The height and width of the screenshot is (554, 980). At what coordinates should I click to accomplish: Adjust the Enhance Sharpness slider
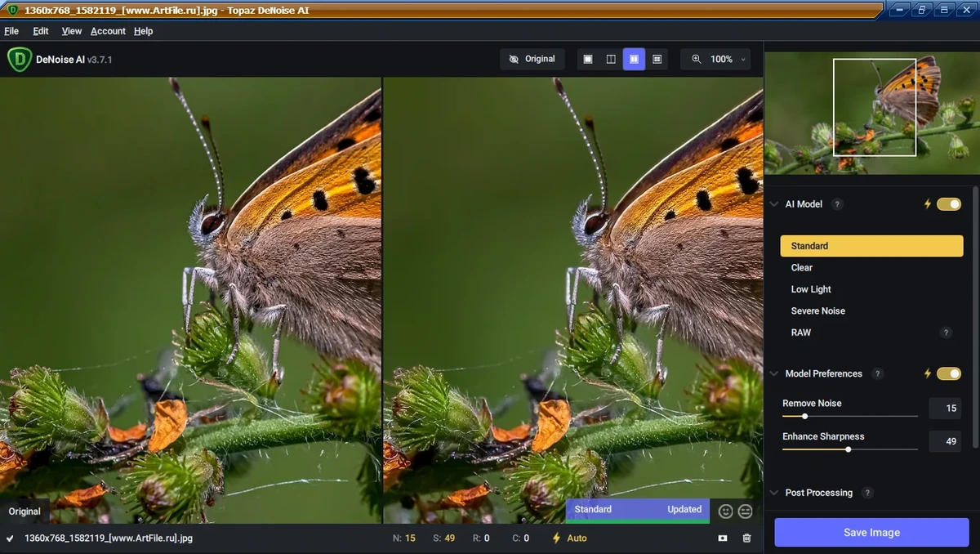coord(849,449)
